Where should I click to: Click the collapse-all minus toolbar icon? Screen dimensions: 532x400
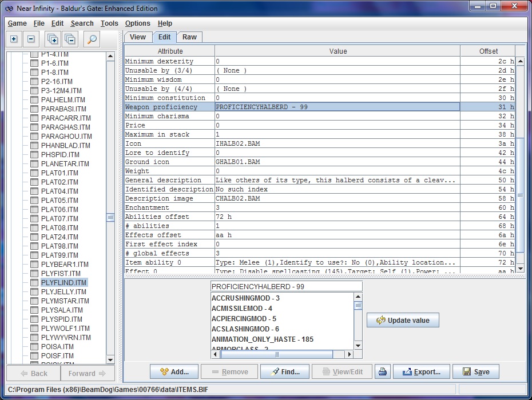coord(31,39)
